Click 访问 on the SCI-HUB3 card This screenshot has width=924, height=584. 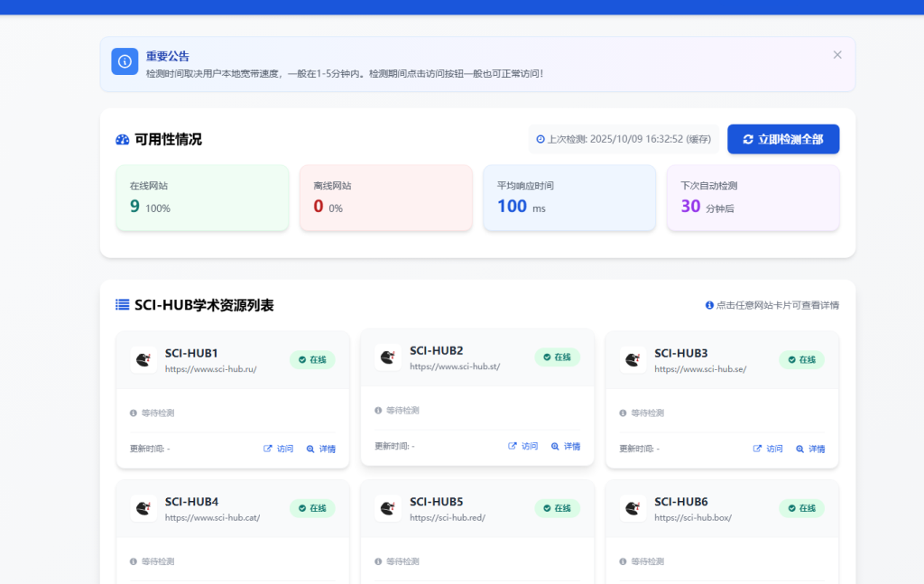pyautogui.click(x=768, y=449)
